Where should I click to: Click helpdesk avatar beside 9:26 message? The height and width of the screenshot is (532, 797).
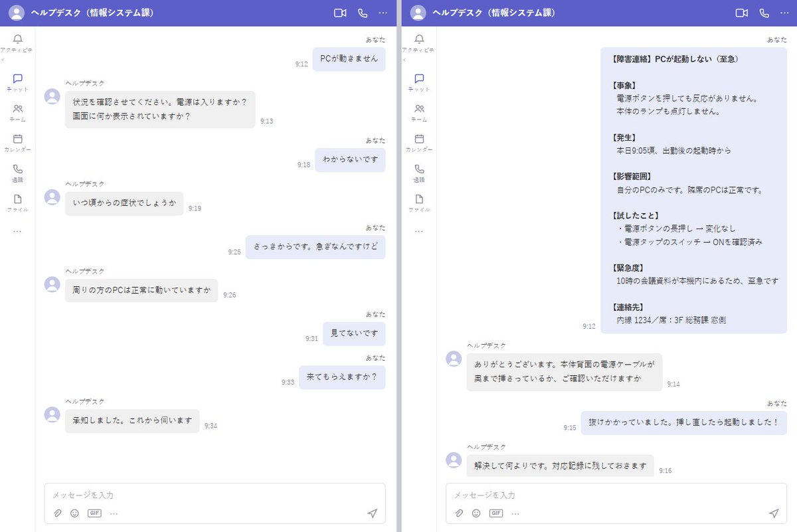52,284
